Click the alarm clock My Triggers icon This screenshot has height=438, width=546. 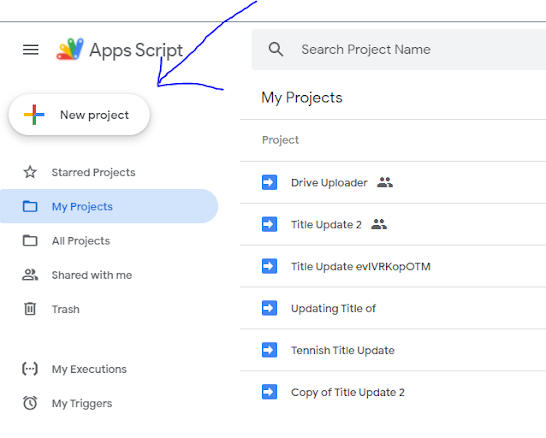tap(30, 403)
